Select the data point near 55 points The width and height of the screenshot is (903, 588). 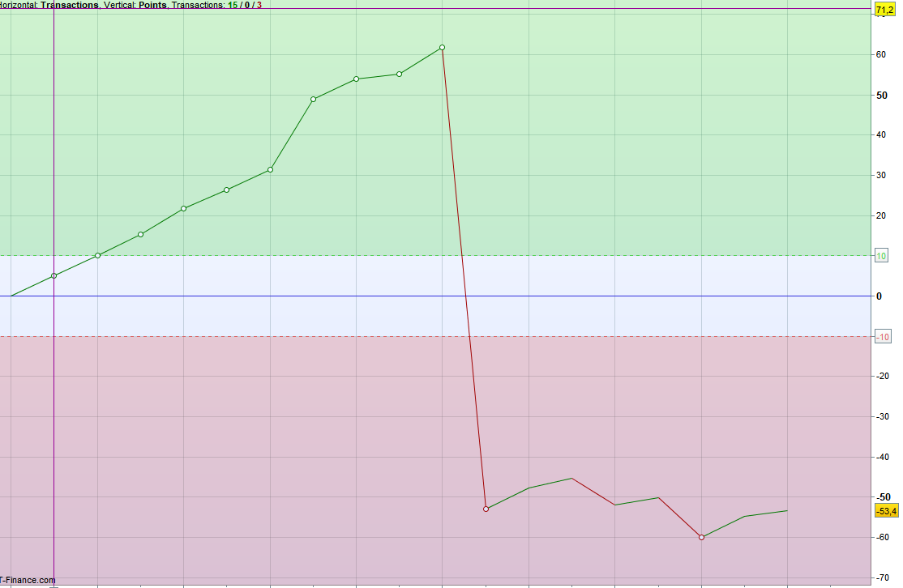399,75
